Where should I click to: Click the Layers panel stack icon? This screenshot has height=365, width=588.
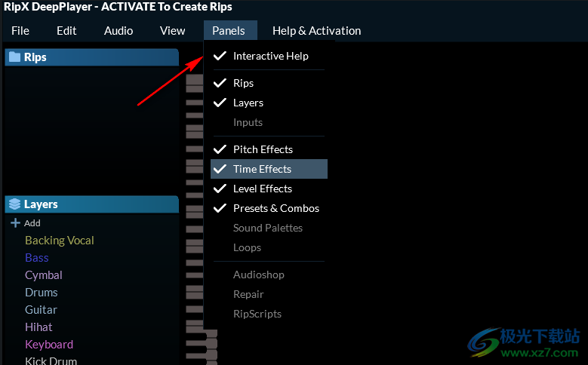point(14,204)
